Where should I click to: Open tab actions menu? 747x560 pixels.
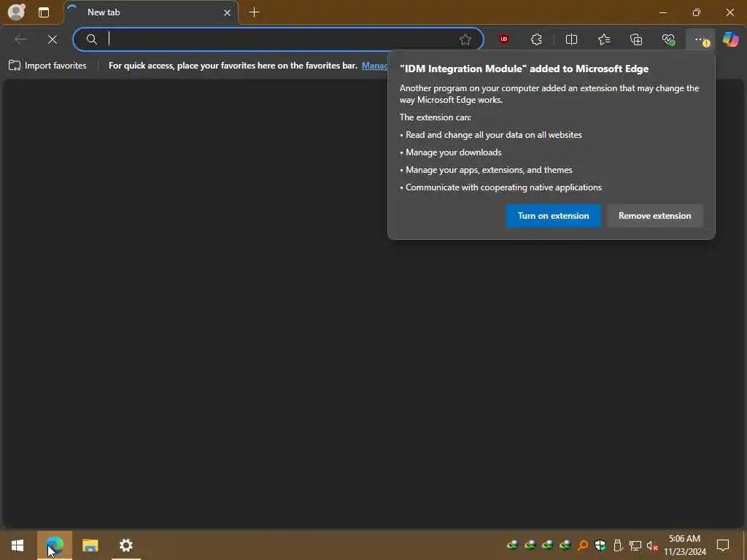(x=43, y=12)
